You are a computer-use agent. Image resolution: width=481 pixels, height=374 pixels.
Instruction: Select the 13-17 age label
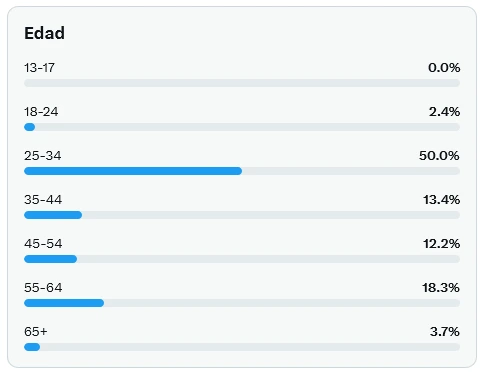click(x=39, y=68)
